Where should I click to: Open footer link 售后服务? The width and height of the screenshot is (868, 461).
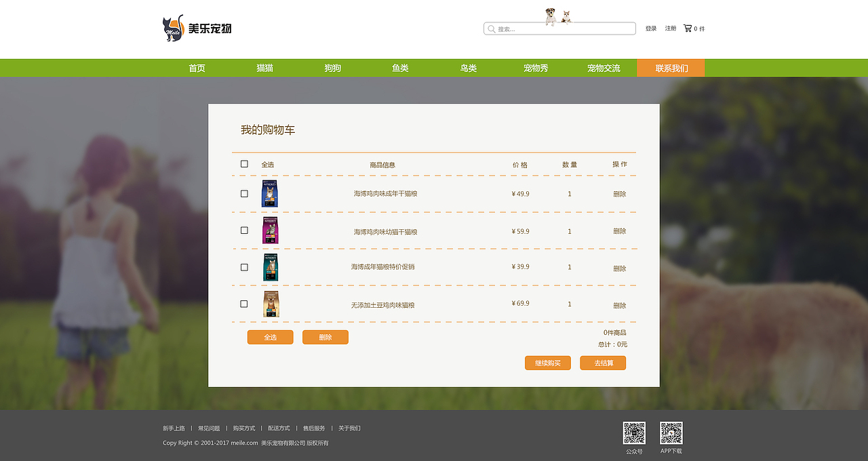[x=314, y=428]
